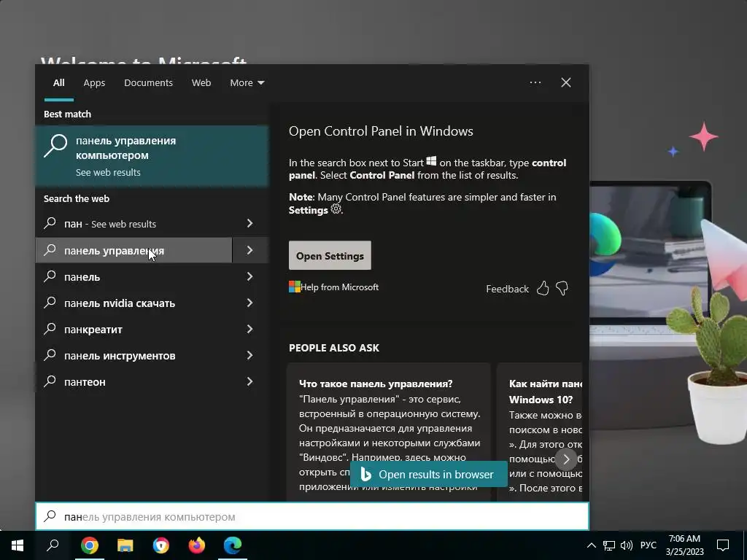The width and height of the screenshot is (747, 560).
Task: Give thumbs down feedback
Action: pyautogui.click(x=562, y=289)
